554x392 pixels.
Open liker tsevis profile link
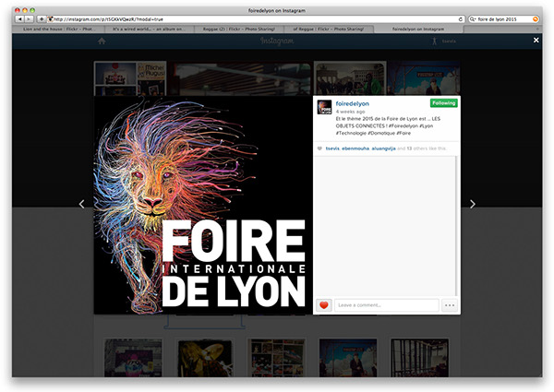pos(331,148)
